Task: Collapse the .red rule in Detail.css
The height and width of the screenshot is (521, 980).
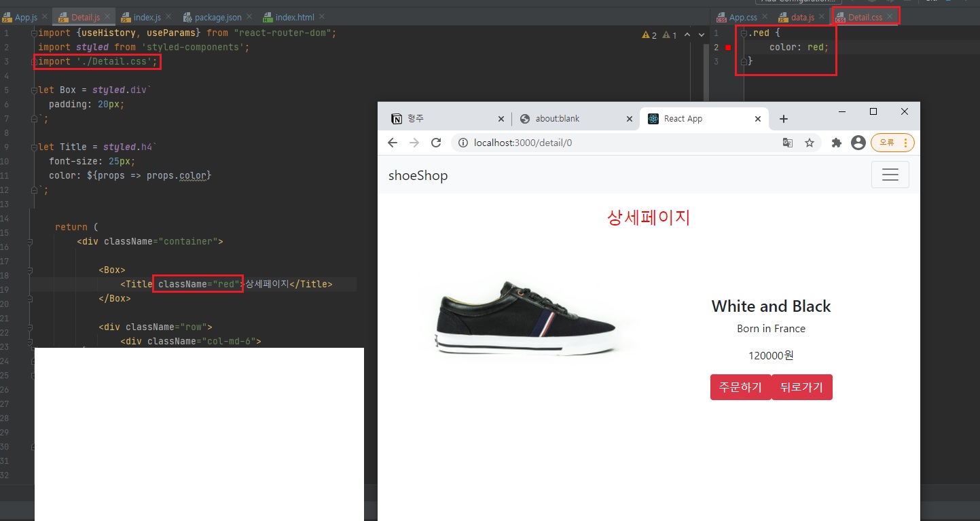Action: pyautogui.click(x=744, y=33)
